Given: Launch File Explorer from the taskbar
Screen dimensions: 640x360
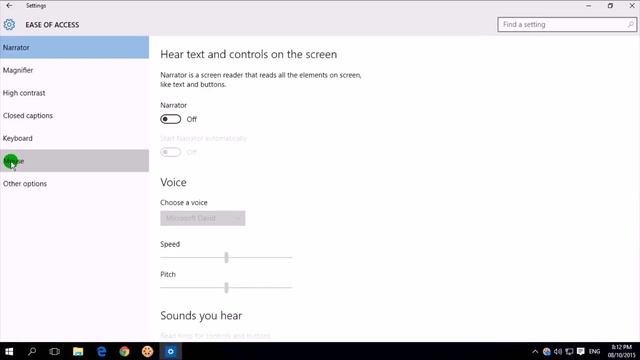Looking at the screenshot, I should click(x=78, y=351).
